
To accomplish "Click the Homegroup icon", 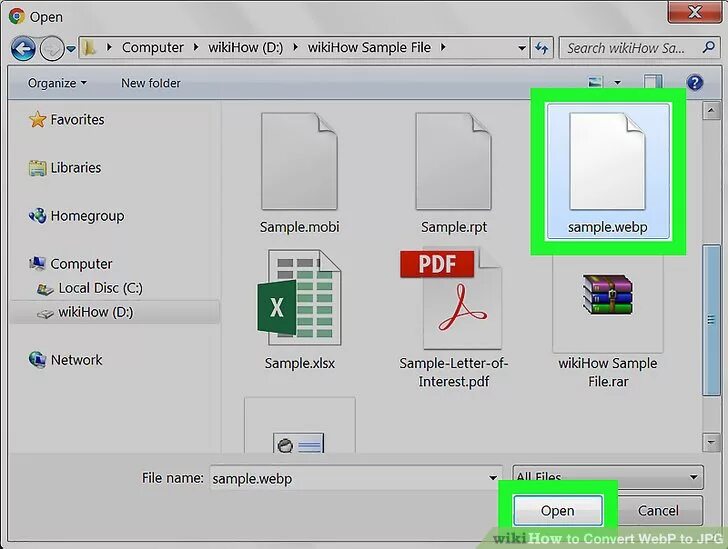I will (x=38, y=216).
